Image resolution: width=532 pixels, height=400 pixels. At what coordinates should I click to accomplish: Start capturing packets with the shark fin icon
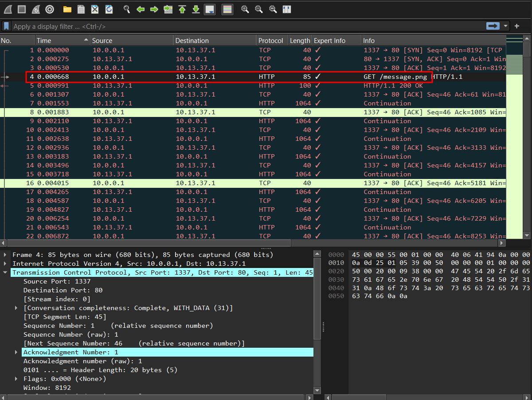(8, 9)
